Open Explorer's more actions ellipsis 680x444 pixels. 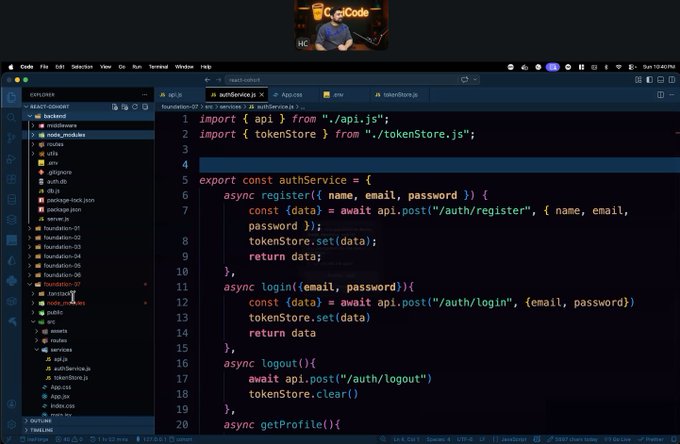144,95
